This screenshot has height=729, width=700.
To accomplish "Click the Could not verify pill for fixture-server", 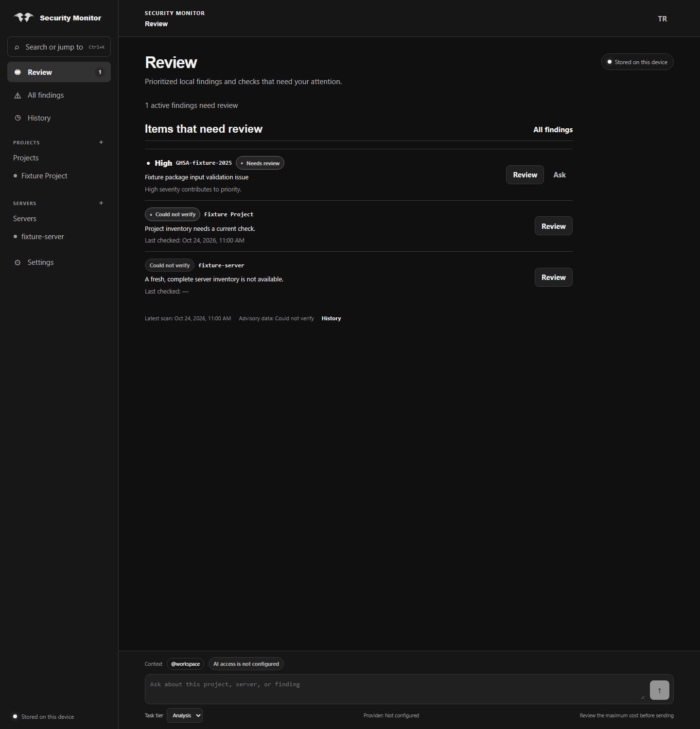I will pos(170,265).
